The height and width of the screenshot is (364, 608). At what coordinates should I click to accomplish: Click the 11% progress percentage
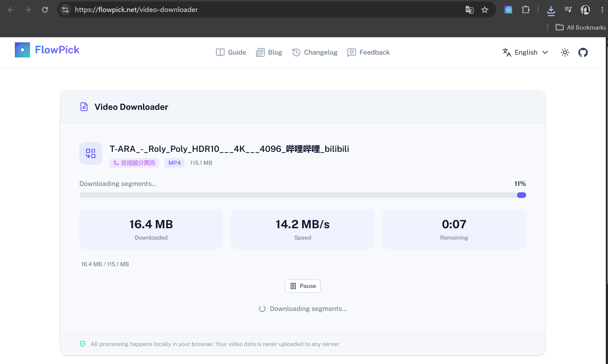click(x=520, y=184)
